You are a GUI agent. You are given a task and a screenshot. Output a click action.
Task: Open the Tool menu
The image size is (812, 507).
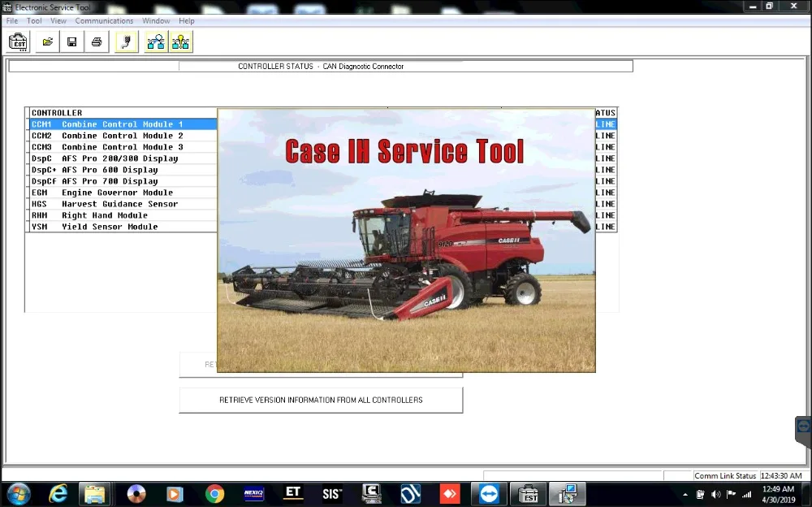pos(34,21)
